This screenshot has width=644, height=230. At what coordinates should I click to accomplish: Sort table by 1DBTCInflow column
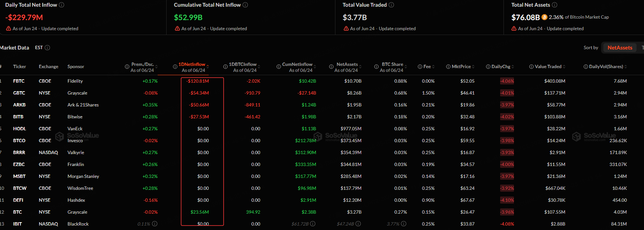pyautogui.click(x=259, y=67)
